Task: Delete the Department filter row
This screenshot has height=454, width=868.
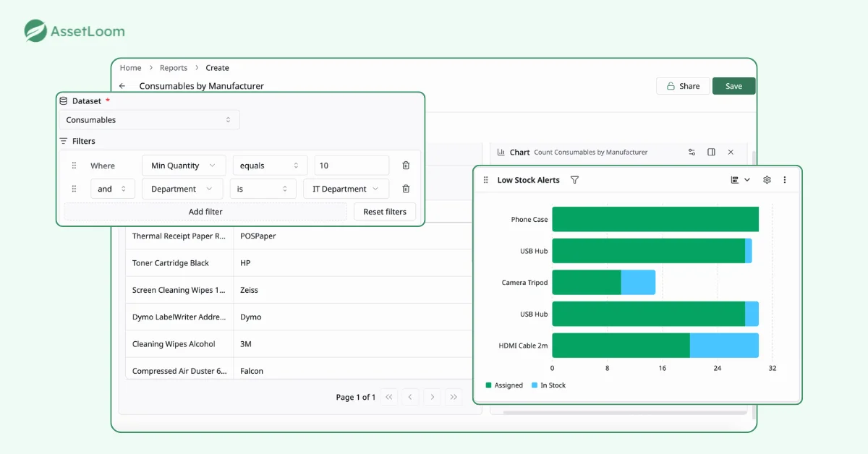Action: (406, 189)
